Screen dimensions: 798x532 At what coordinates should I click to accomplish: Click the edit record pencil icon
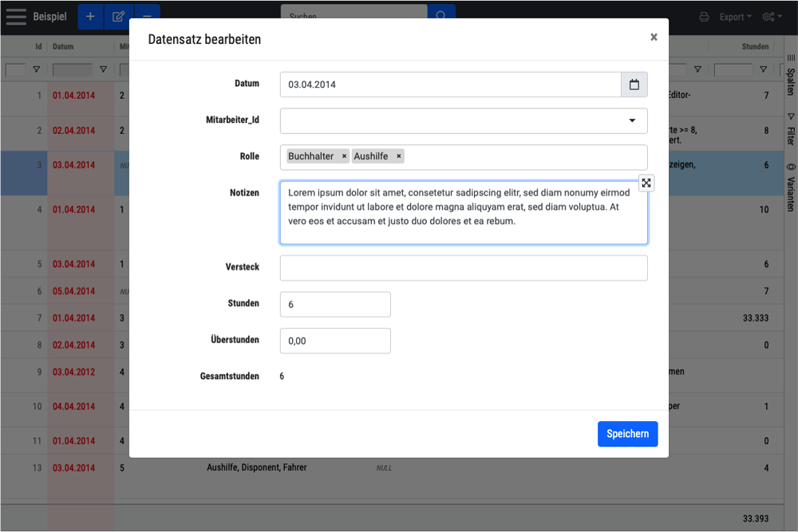click(x=118, y=17)
